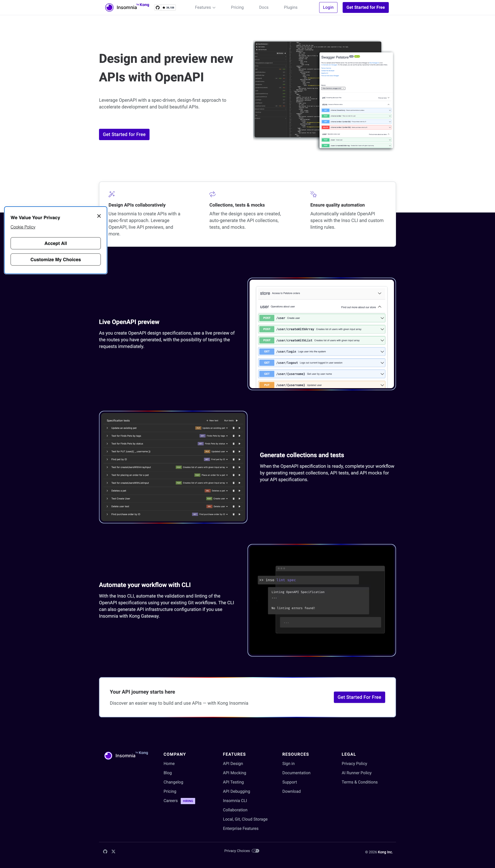Click the footer Insomnia logo
495x868 pixels.
126,755
